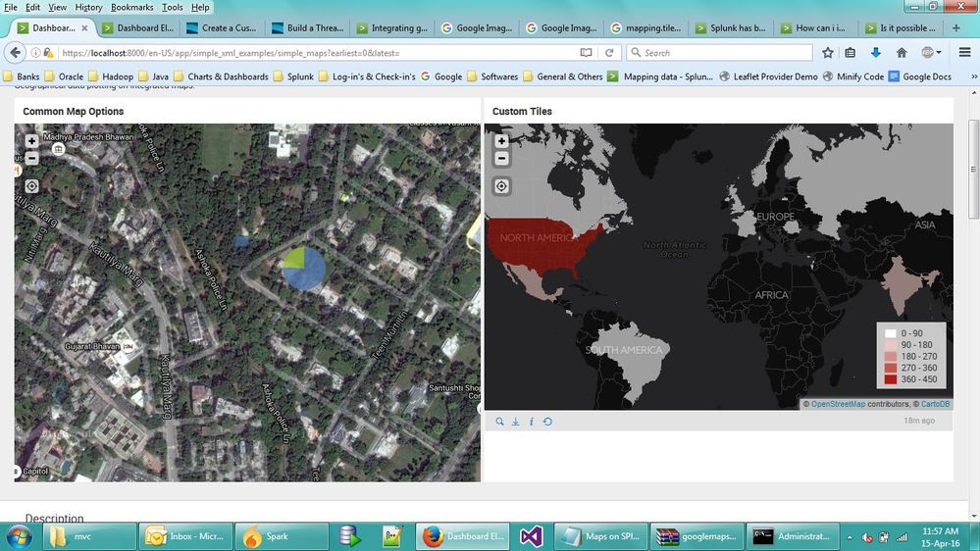Zoom out on the Custom Tiles map
980x551 pixels.
click(501, 158)
